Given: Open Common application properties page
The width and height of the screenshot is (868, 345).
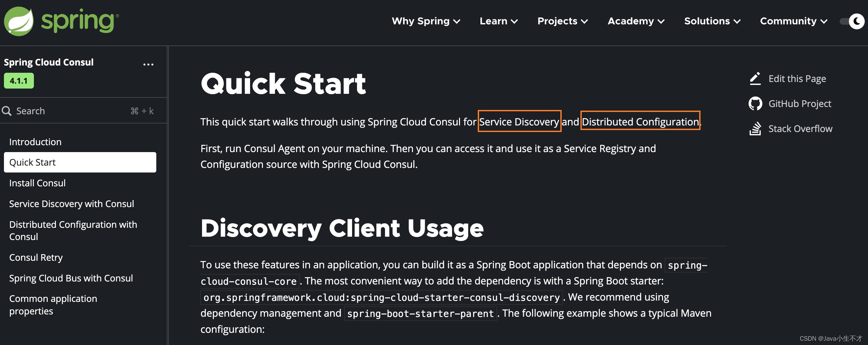Looking at the screenshot, I should click(x=53, y=305).
